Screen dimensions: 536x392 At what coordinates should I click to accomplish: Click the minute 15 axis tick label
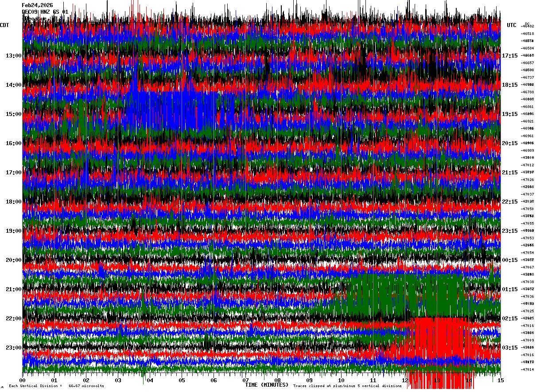[501, 380]
